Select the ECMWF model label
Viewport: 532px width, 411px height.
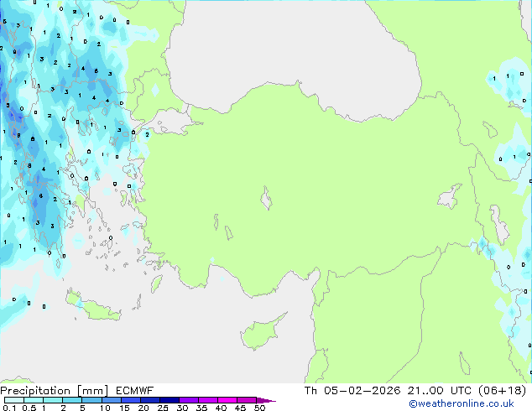[129, 391]
